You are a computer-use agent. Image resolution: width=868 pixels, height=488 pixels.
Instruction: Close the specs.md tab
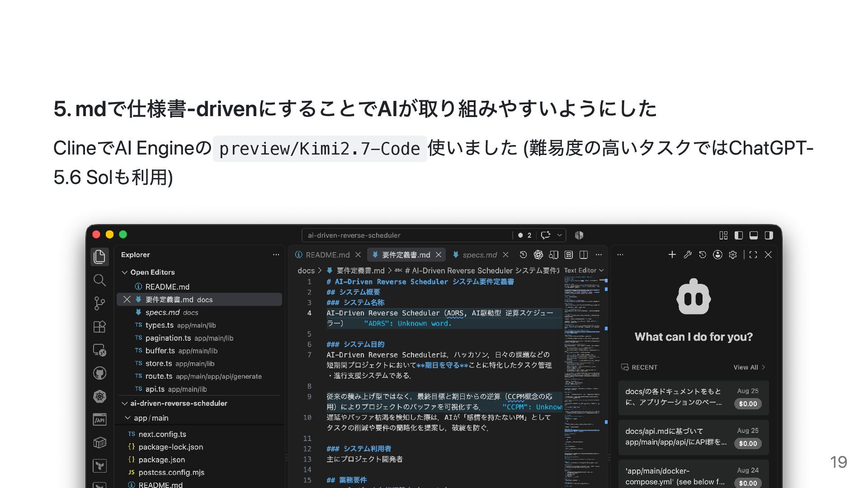pos(505,255)
